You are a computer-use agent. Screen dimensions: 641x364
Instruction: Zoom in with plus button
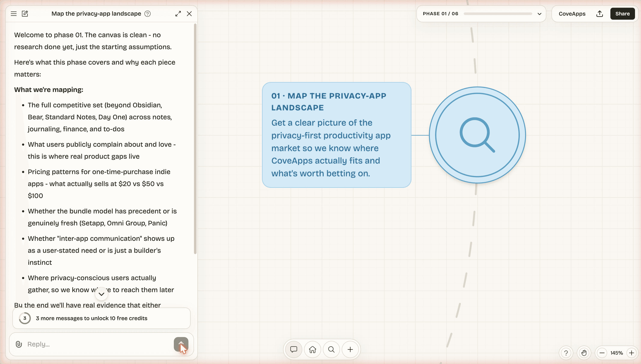(632, 353)
